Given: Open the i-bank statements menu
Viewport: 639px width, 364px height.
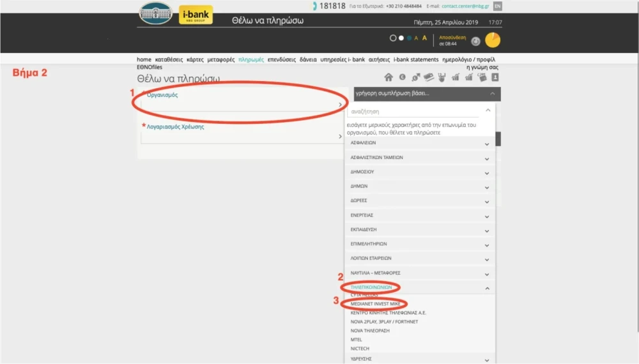Looking at the screenshot, I should (x=416, y=59).
